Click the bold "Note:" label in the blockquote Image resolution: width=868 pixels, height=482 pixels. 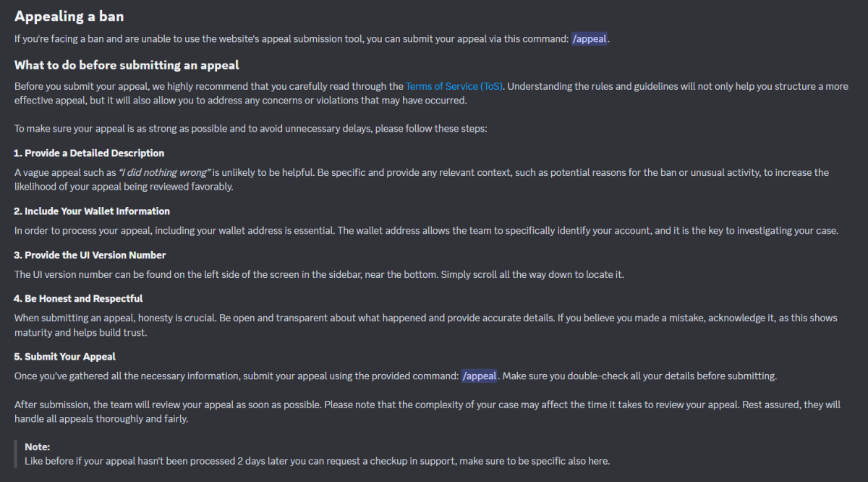click(x=37, y=447)
